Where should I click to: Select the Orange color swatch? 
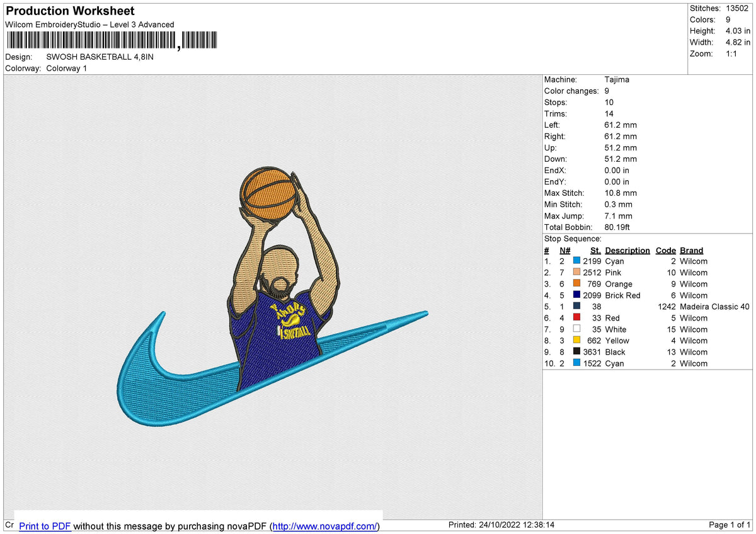[576, 284]
